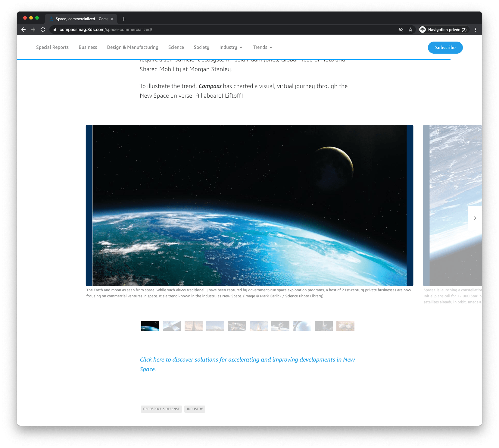Go to Design & Manufacturing section
Viewport: 499px width, 448px height.
coord(133,47)
